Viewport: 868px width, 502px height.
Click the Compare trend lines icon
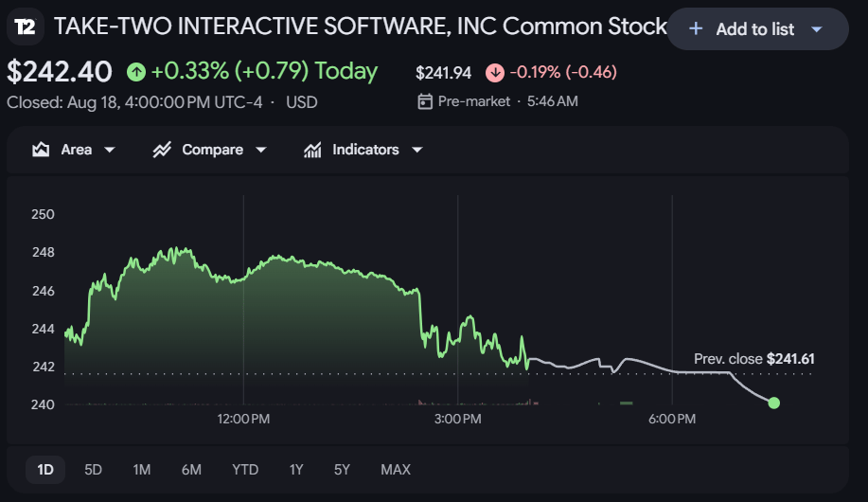162,150
